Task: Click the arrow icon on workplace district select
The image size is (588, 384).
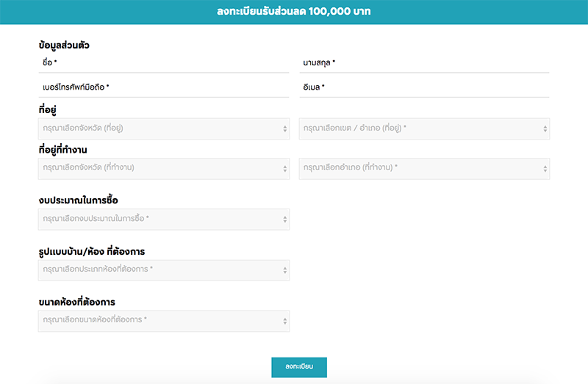Action: click(x=545, y=169)
